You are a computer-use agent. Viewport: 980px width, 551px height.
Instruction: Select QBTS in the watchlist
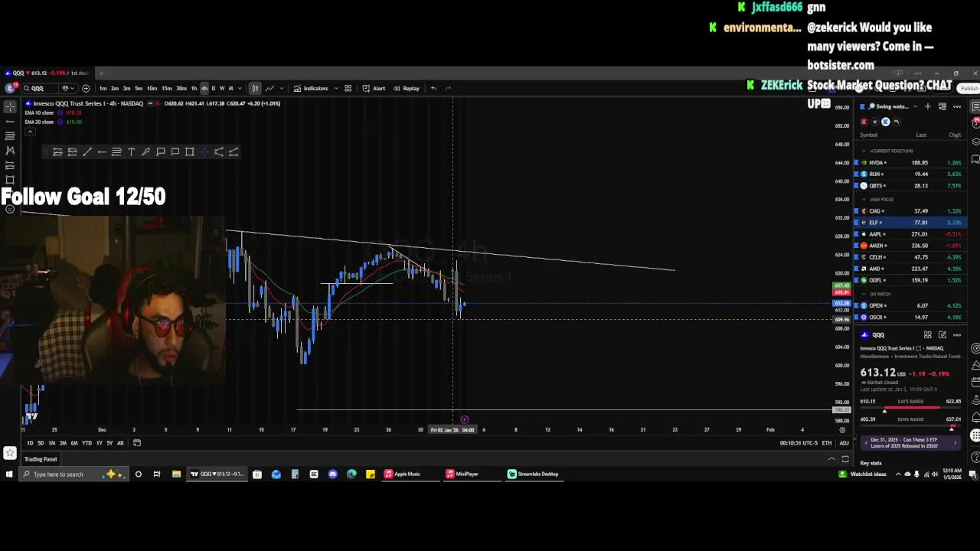click(x=911, y=186)
